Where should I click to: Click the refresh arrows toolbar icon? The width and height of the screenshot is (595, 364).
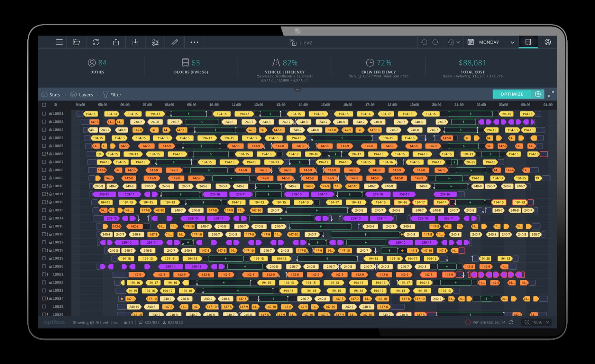coord(96,42)
